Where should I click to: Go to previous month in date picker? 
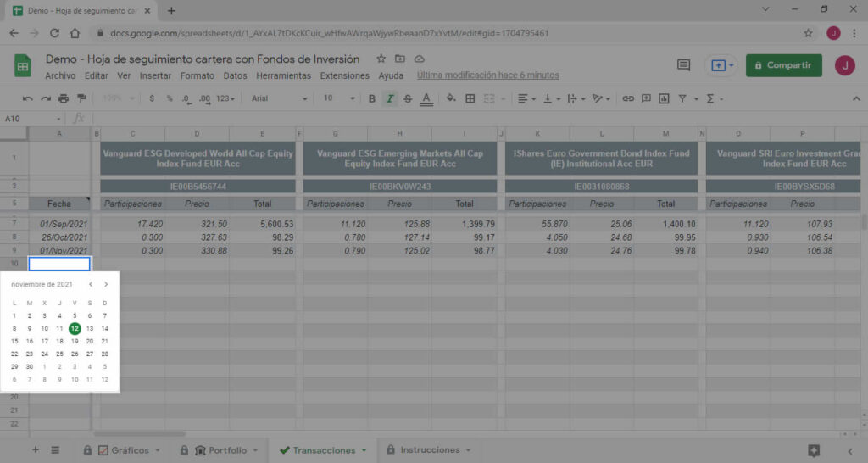91,284
